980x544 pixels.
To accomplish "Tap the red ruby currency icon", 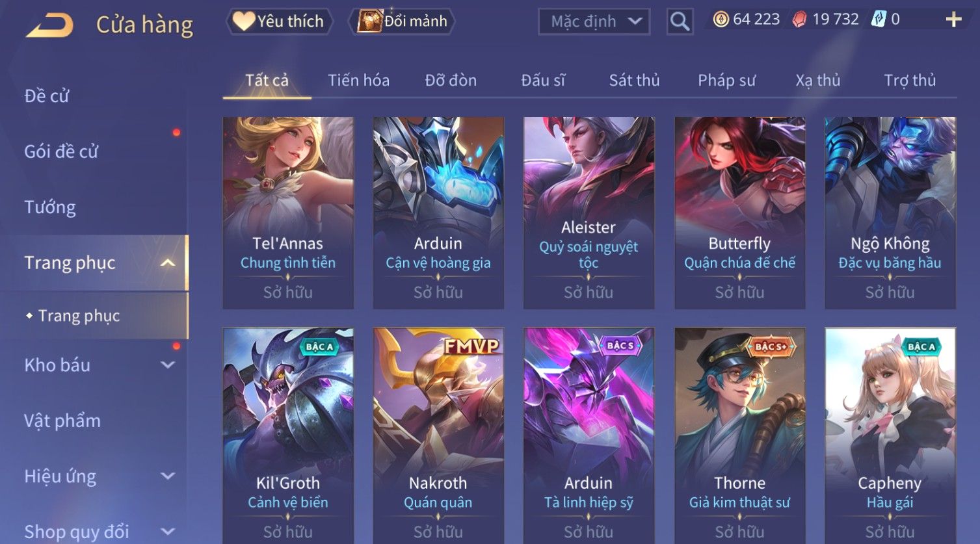I will [799, 19].
